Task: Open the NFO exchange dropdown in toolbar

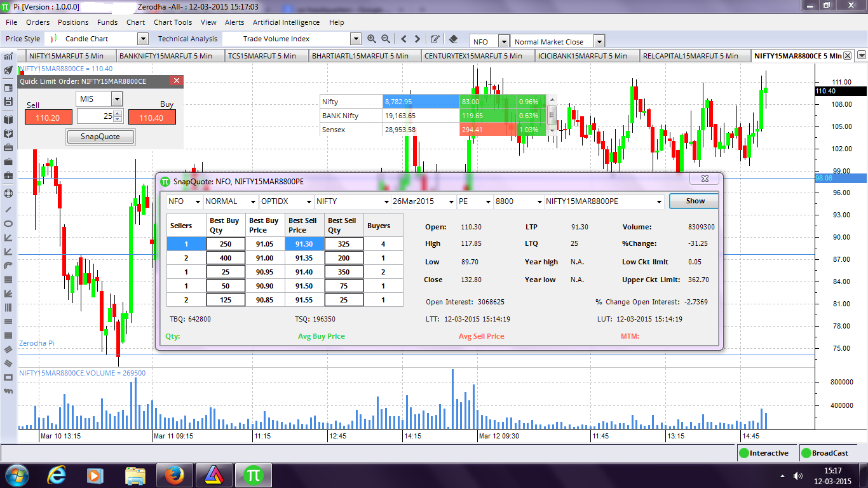Action: coord(504,41)
